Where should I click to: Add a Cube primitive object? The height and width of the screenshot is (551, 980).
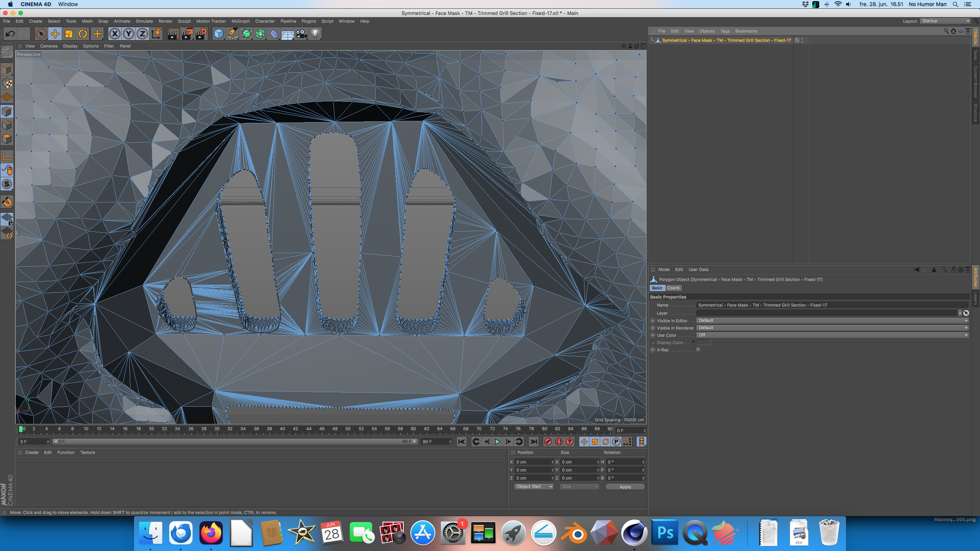tap(219, 34)
